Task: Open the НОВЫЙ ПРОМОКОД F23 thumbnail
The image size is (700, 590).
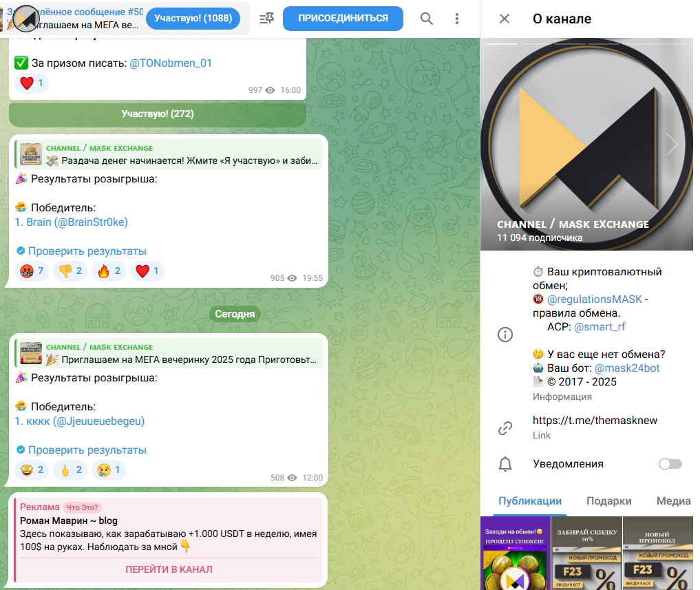Action: 658,554
